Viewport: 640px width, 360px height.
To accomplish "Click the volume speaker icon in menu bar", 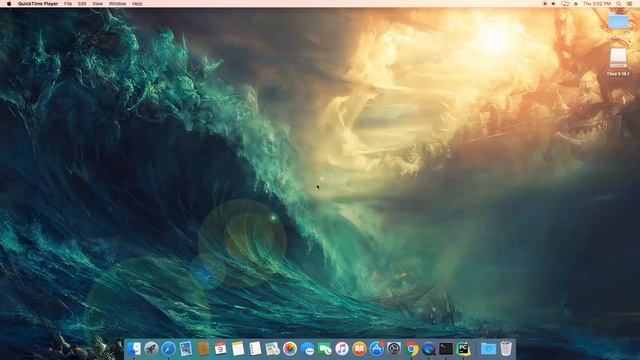I will point(553,4).
